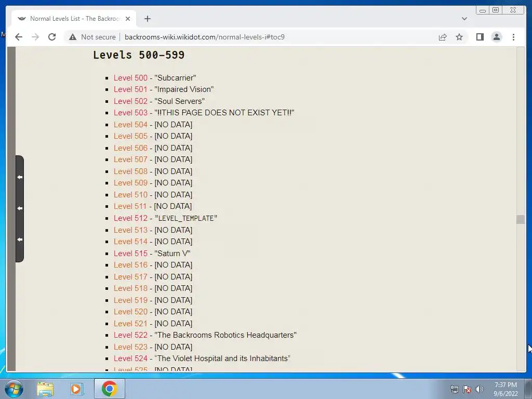Open the Level 523 link
The height and width of the screenshot is (399, 532).
tap(130, 347)
